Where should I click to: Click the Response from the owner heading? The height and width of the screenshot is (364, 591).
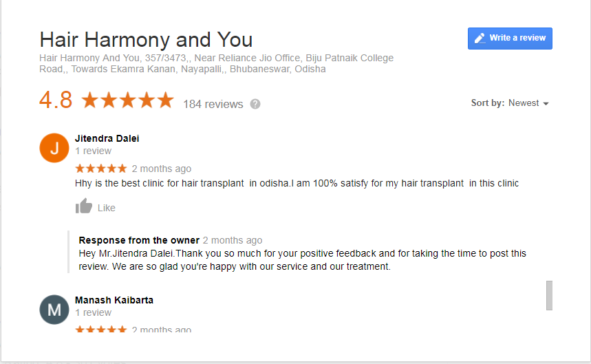(139, 240)
